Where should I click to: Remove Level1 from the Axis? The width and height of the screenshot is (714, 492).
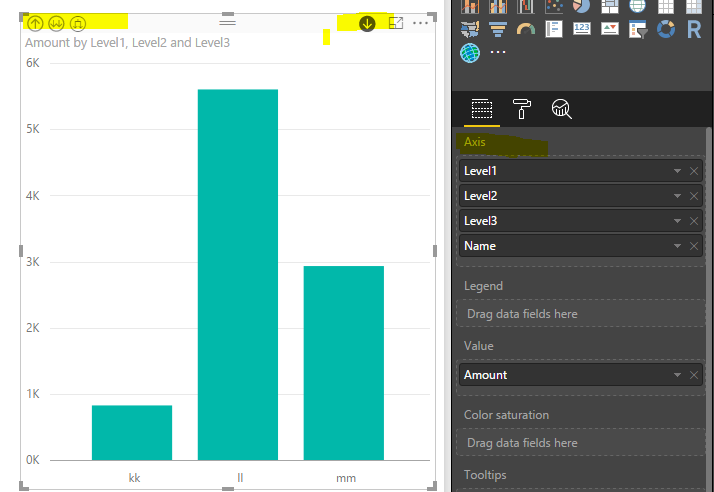pos(694,171)
